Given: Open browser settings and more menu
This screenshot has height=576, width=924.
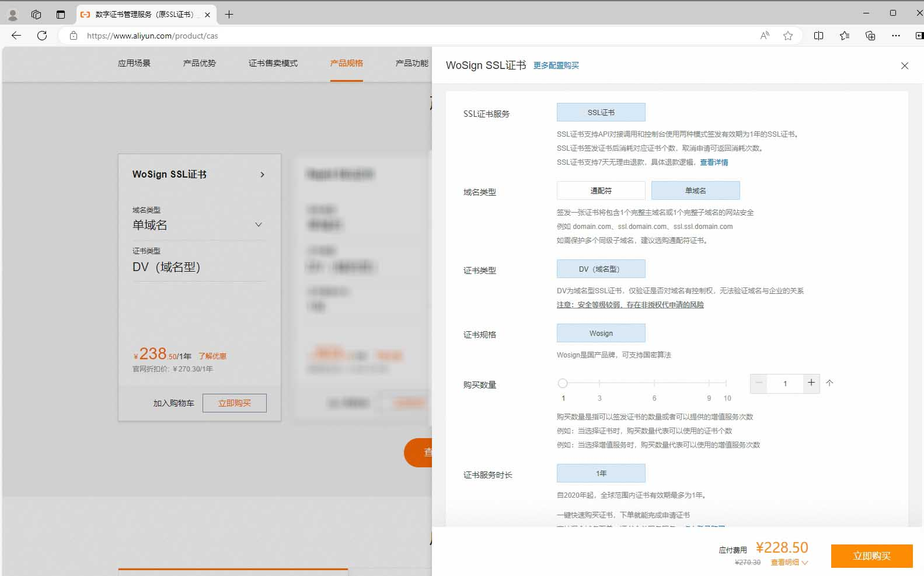Looking at the screenshot, I should 896,36.
